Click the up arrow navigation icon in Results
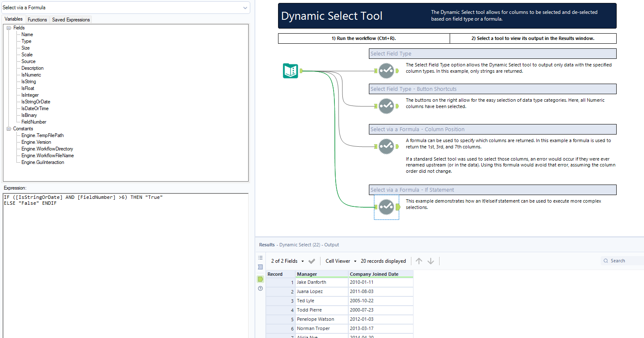 [419, 261]
